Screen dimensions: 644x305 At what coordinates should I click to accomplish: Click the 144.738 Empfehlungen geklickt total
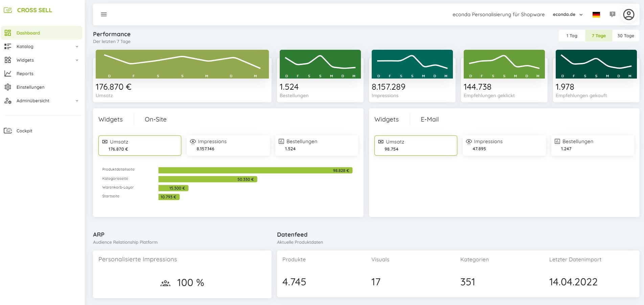coord(477,87)
